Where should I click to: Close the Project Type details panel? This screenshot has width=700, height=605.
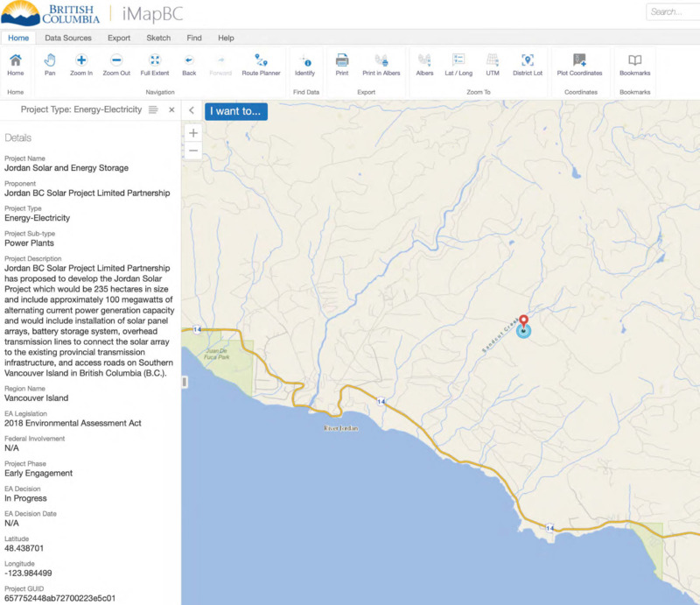[171, 110]
